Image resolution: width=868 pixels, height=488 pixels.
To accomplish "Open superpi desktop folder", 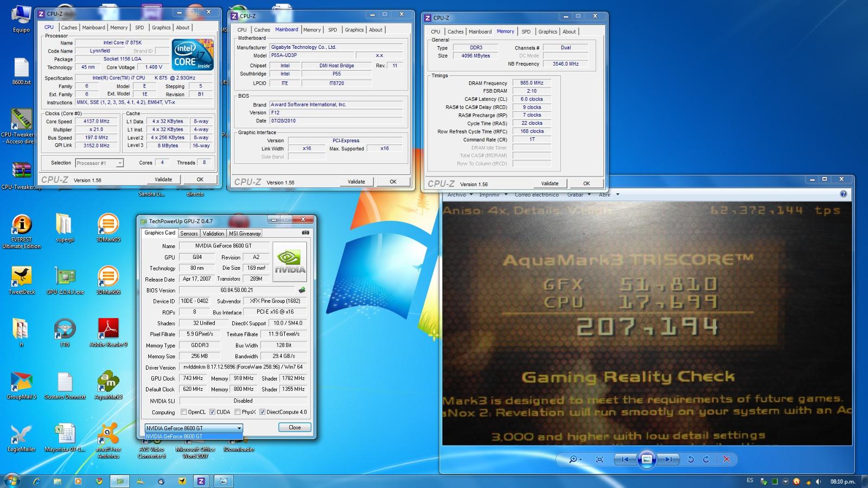I will [65, 228].
